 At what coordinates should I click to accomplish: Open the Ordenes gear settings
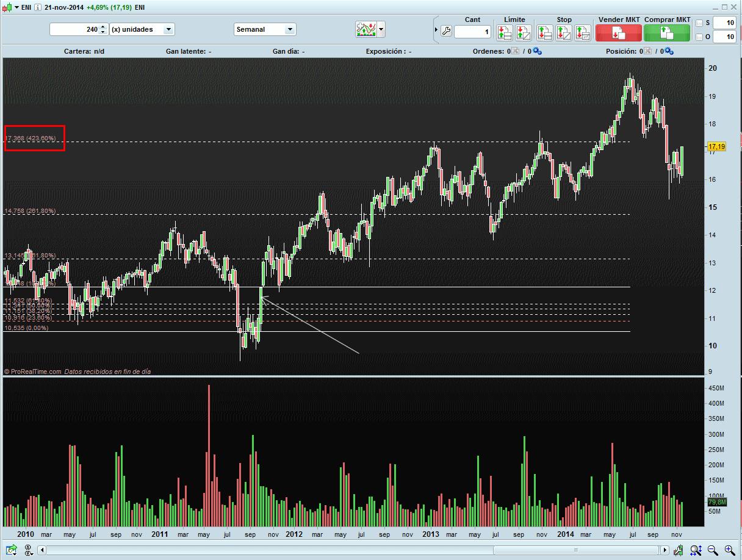537,51
